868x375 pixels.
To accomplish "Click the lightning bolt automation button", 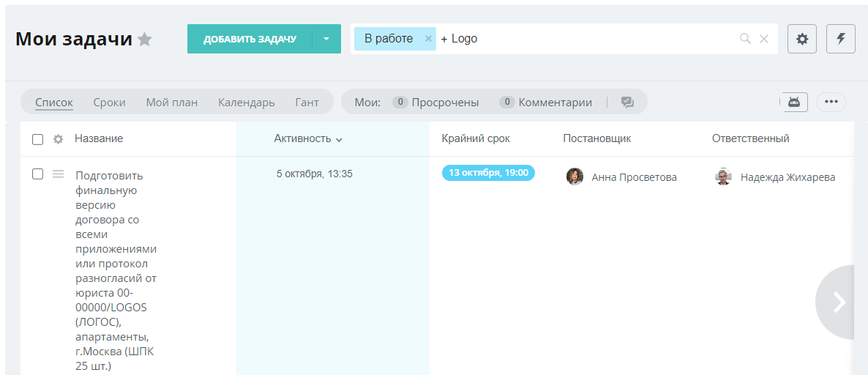I will [840, 39].
